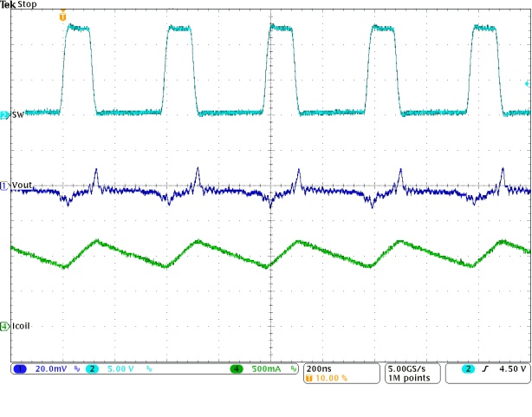532x417 pixels.
Task: Click the Icoil channel 4 ground marker
Action: click(x=5, y=326)
